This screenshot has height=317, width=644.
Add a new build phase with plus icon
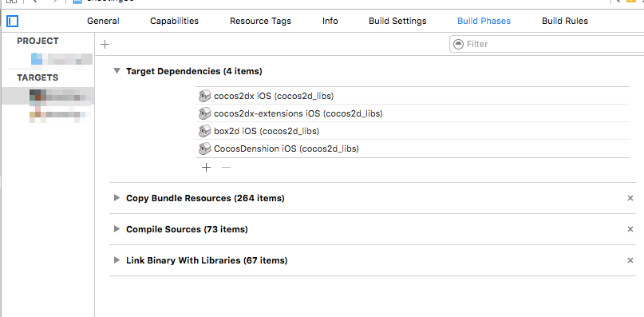pyautogui.click(x=105, y=45)
